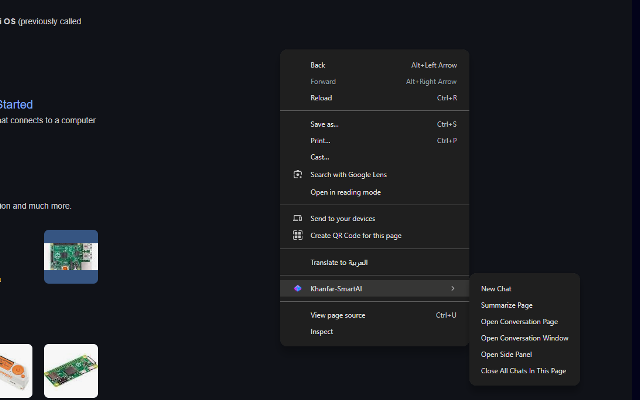
Task: Click the Raspberry Pi board thumbnail on blue background
Action: pos(71,257)
